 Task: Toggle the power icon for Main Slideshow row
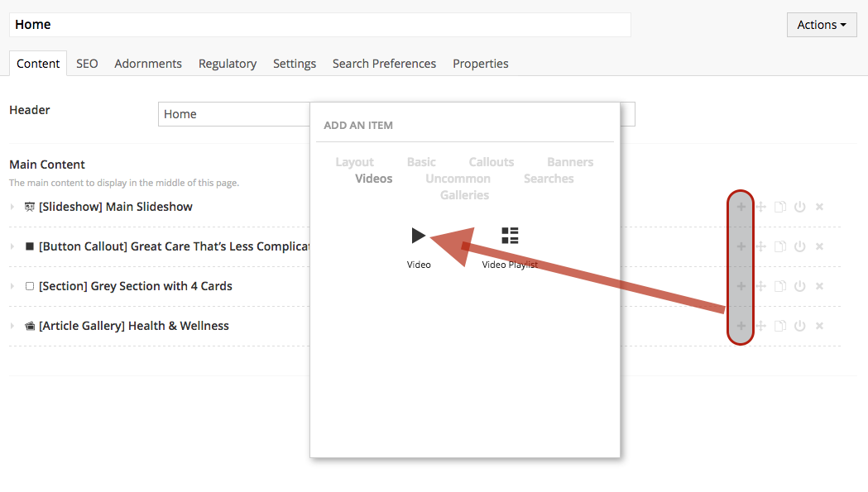[799, 206]
